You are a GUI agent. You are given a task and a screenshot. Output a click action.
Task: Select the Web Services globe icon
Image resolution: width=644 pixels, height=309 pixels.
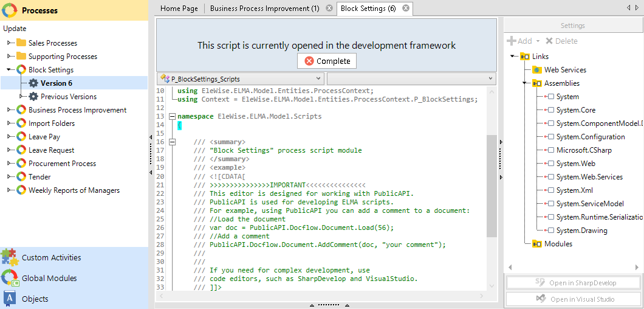click(x=536, y=70)
